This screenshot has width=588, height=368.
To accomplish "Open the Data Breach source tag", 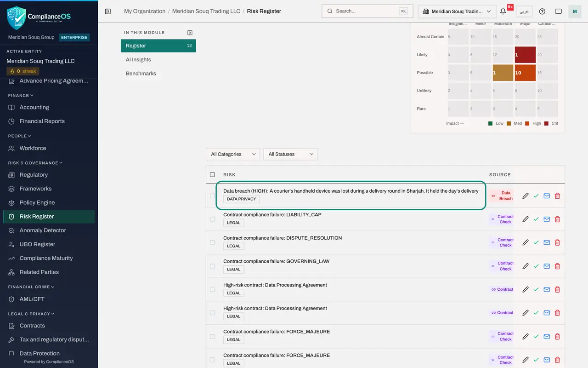I will point(502,196).
